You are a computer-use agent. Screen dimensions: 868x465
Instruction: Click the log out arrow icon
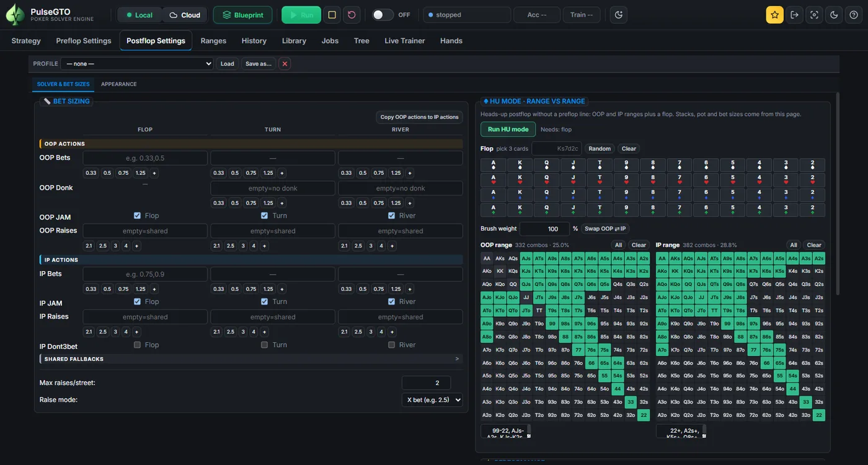tap(794, 15)
